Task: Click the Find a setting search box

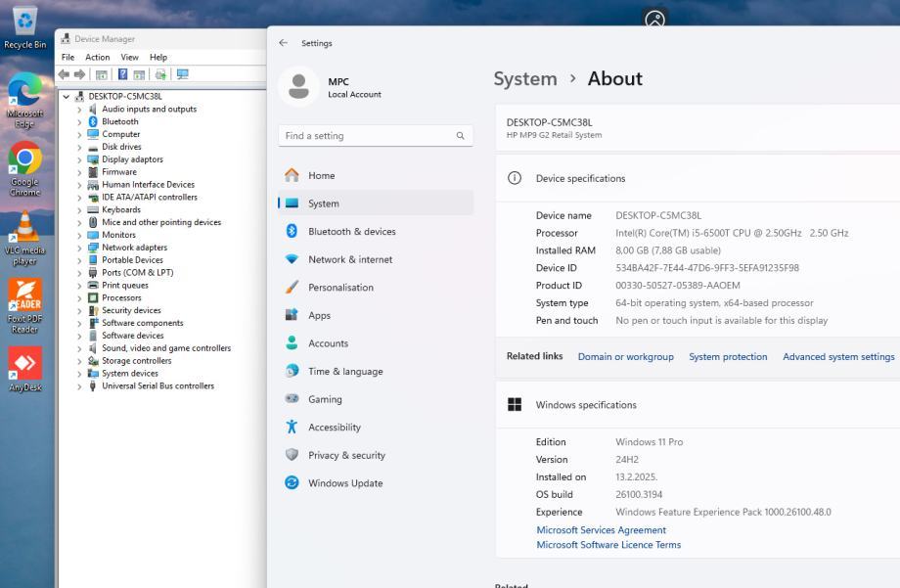Action: tap(367, 136)
